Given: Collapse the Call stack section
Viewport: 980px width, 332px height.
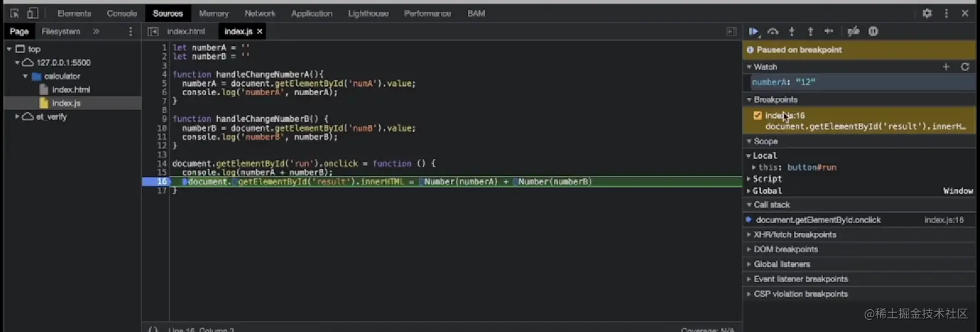Looking at the screenshot, I should (x=749, y=205).
